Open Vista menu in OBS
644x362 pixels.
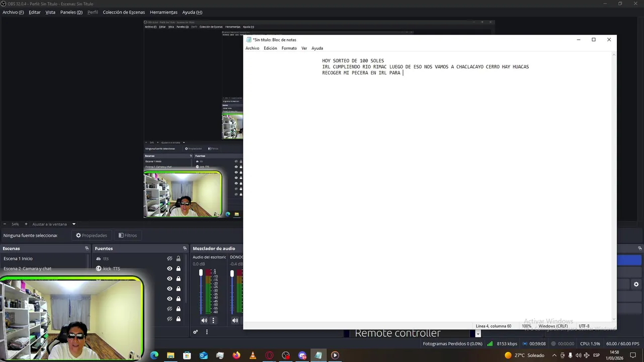pos(50,12)
